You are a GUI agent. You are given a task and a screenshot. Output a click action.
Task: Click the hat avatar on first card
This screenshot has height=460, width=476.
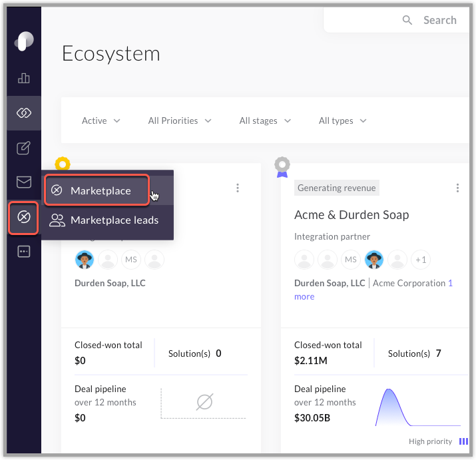pos(85,260)
